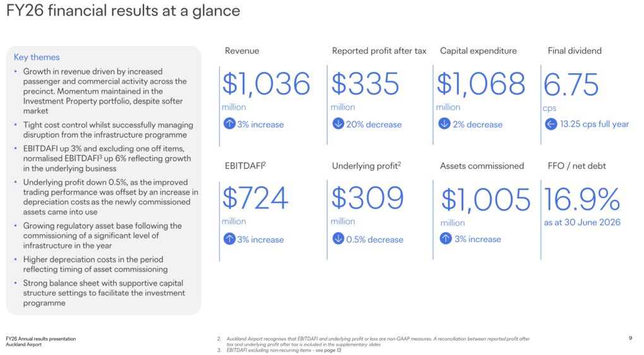The width and height of the screenshot is (644, 355).
Task: Click the up arrow icon under EBITDAFI
Action: click(x=229, y=239)
